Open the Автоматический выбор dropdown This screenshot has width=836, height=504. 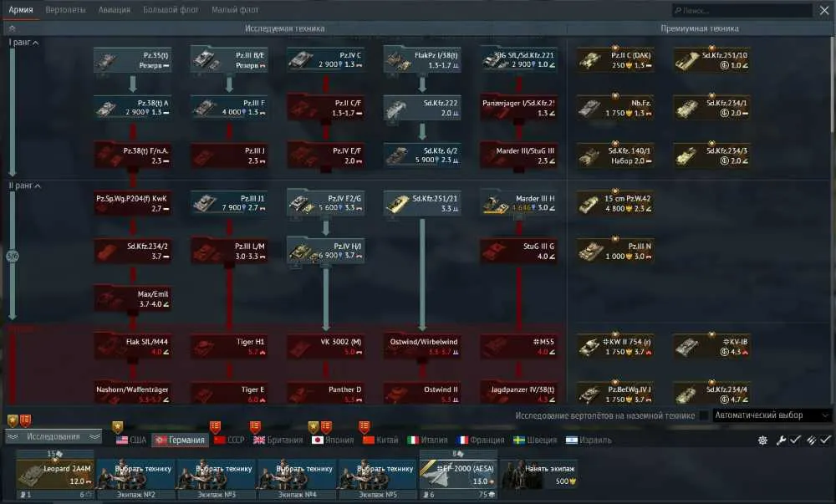click(x=772, y=415)
